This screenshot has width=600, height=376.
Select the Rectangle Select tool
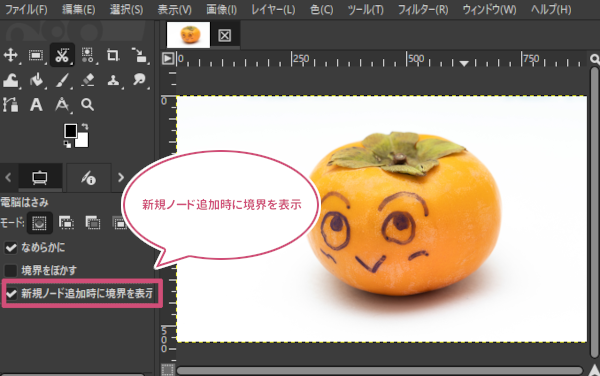point(36,55)
